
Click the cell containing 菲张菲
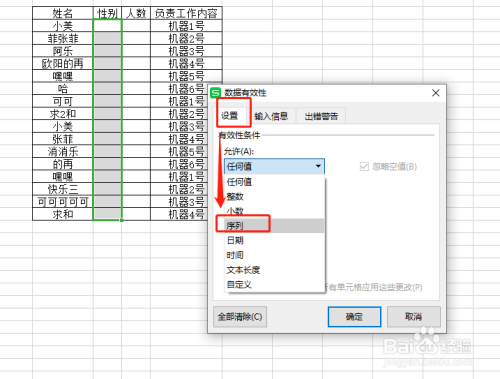click(x=63, y=38)
